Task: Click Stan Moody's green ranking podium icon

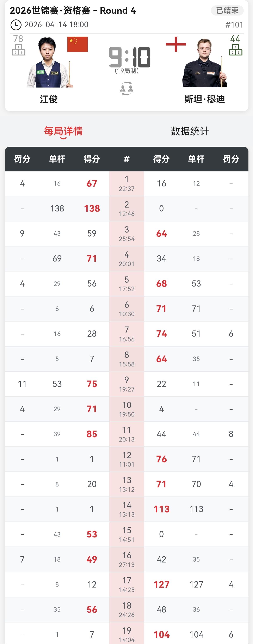Action: pyautogui.click(x=235, y=49)
